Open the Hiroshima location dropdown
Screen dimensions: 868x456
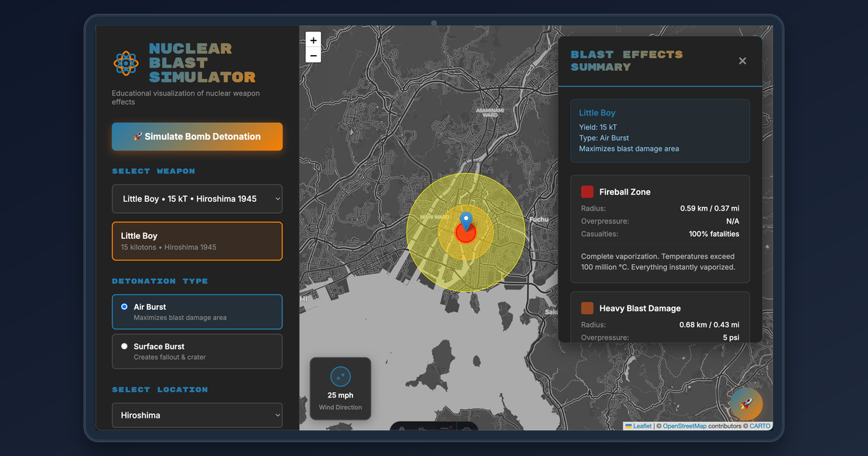click(x=197, y=415)
